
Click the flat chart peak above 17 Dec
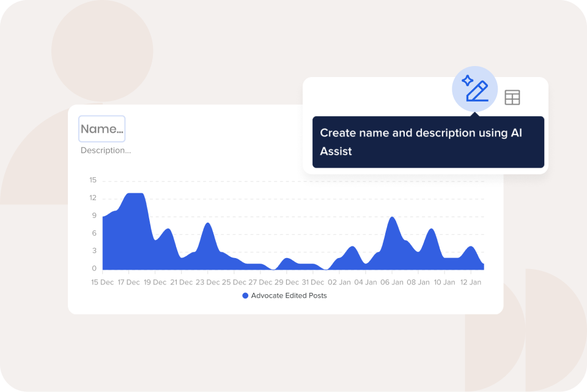[135, 194]
